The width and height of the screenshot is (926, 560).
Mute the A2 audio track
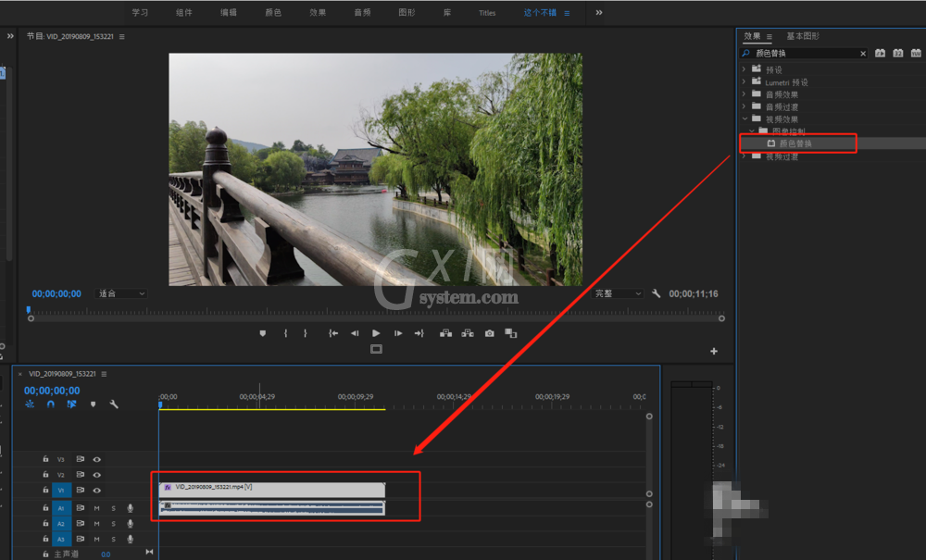(x=97, y=523)
